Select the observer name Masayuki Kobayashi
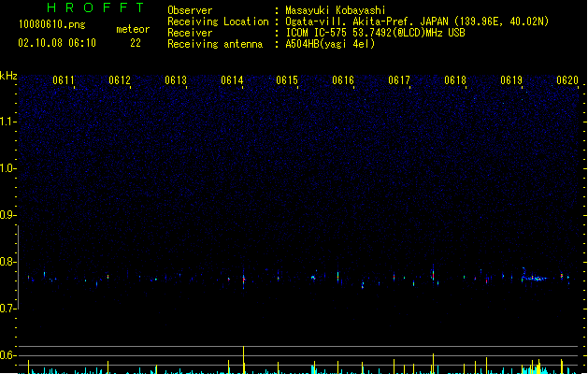Screen dimensions: 588x374 click(x=336, y=10)
